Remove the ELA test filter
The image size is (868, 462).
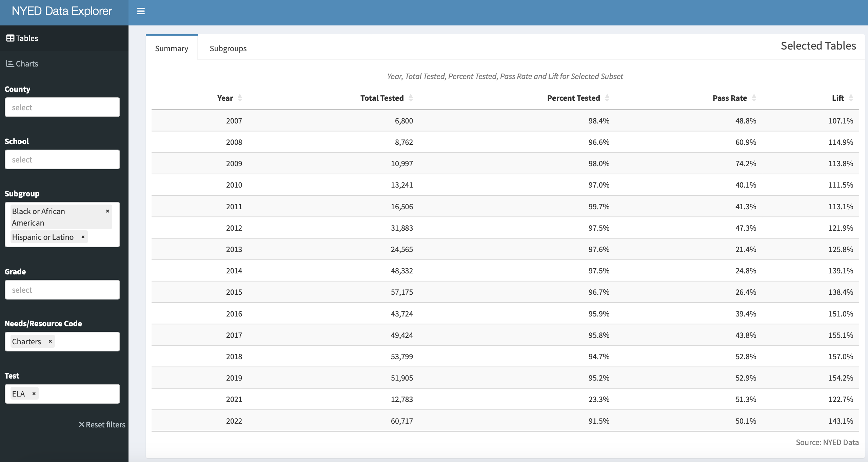(x=34, y=393)
